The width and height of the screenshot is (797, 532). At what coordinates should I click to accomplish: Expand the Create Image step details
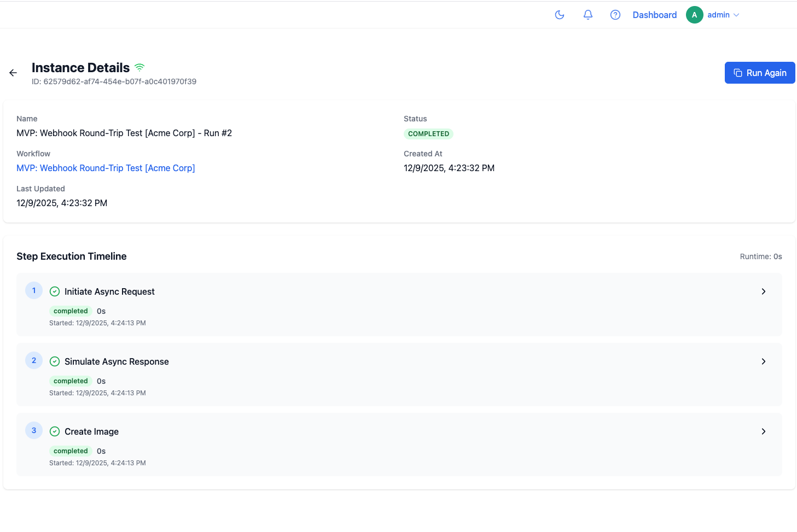click(x=763, y=431)
